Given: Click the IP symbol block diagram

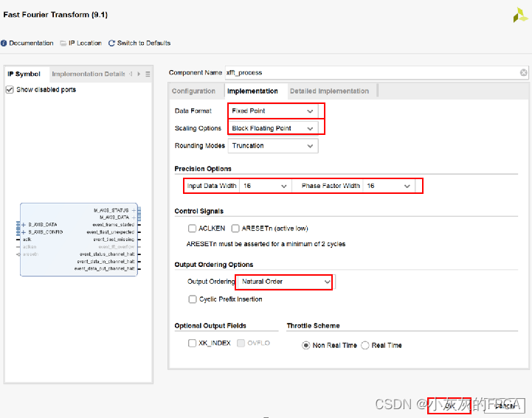Looking at the screenshot, I should pyautogui.click(x=79, y=240).
